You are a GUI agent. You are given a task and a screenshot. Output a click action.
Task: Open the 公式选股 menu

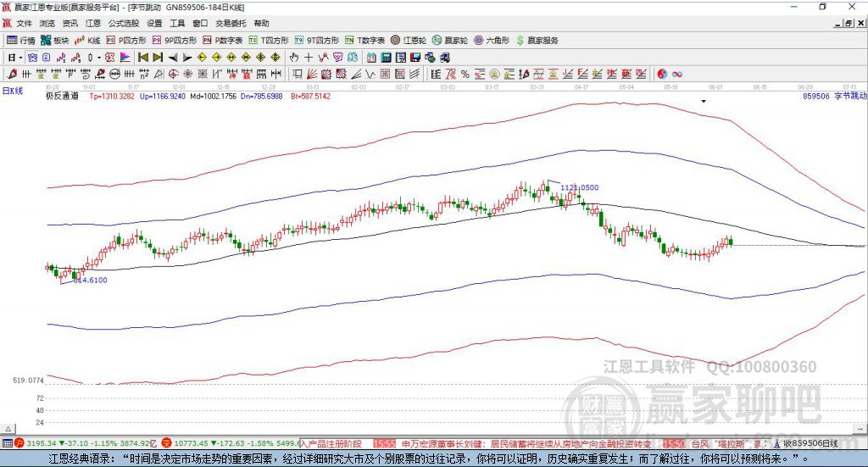click(124, 23)
